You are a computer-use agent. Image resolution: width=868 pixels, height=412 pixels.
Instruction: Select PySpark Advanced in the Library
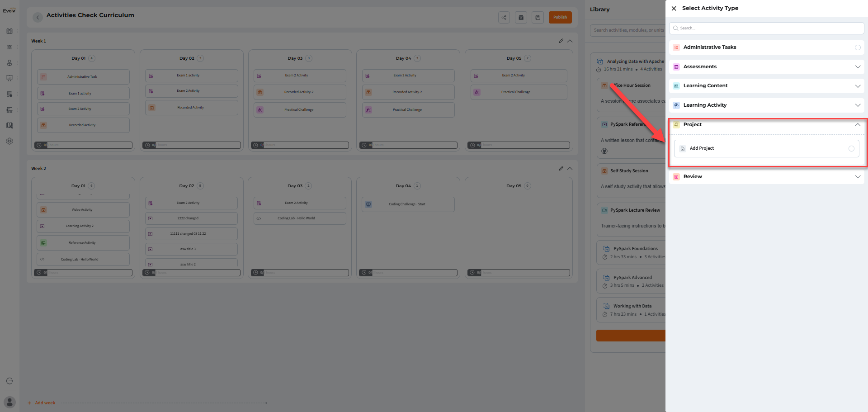point(631,281)
